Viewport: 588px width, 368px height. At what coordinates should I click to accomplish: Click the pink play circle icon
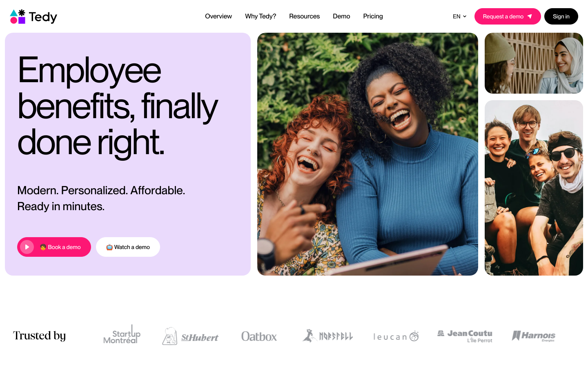point(27,247)
